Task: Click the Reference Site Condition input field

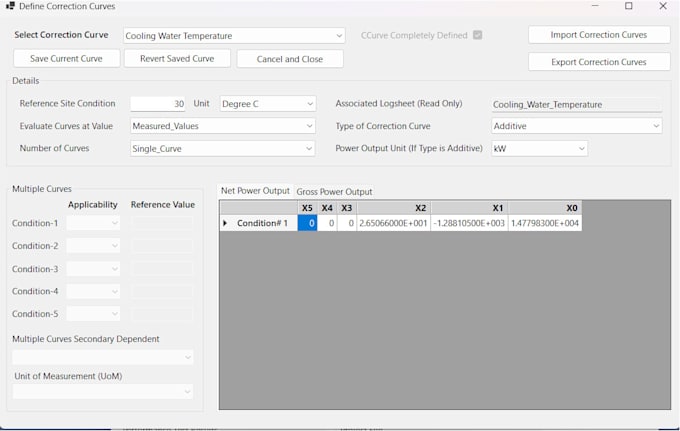Action: click(x=158, y=104)
